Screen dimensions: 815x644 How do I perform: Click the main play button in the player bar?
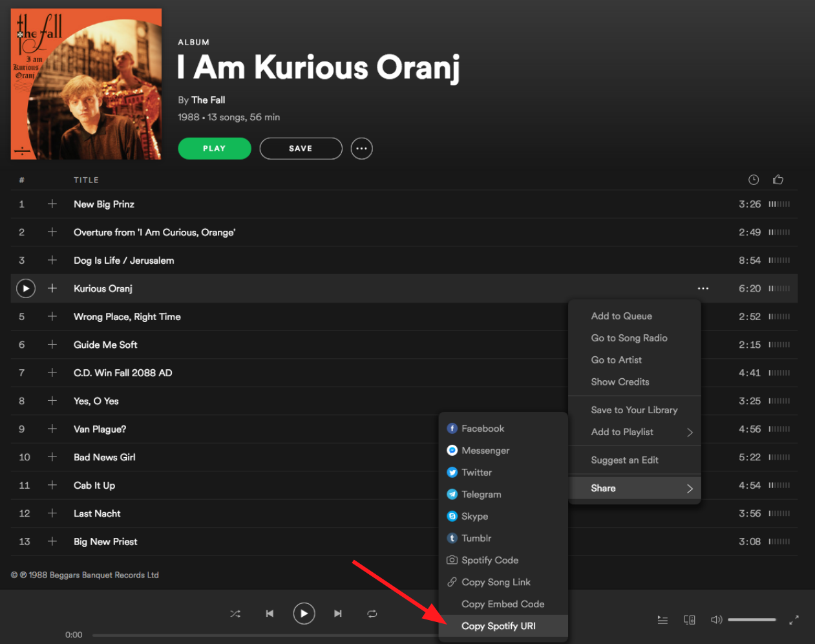tap(304, 614)
